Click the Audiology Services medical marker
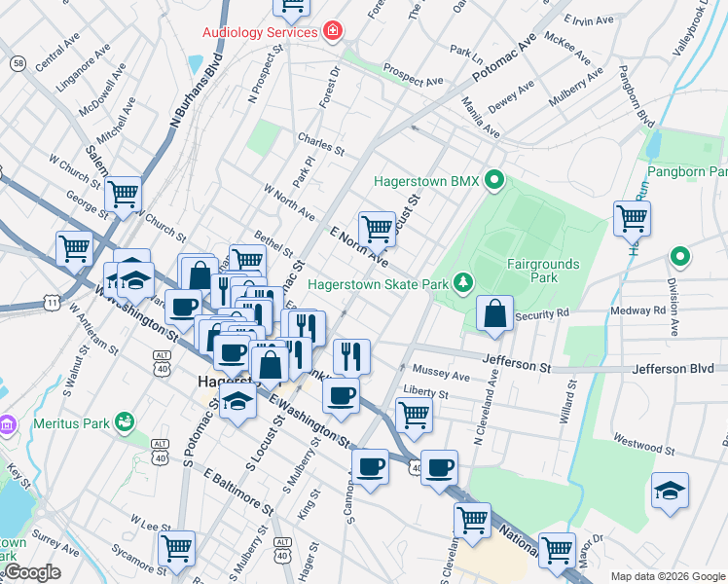The width and height of the screenshot is (728, 584). [333, 31]
